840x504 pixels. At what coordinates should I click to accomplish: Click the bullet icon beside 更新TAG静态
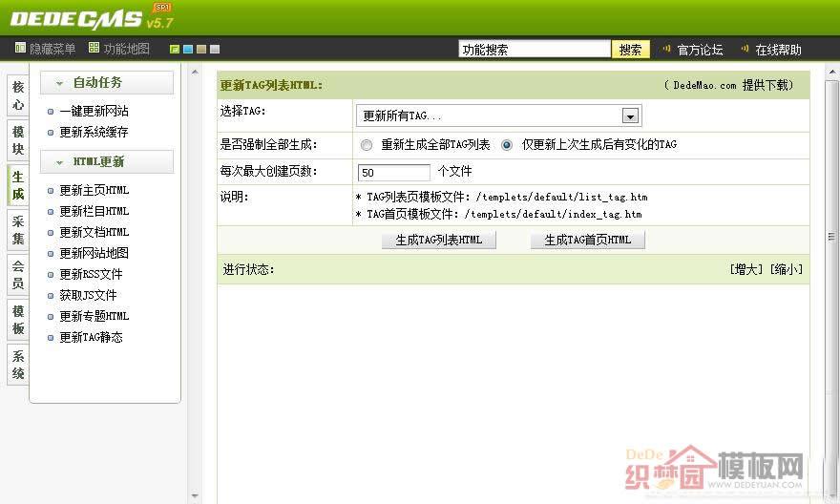tap(52, 338)
